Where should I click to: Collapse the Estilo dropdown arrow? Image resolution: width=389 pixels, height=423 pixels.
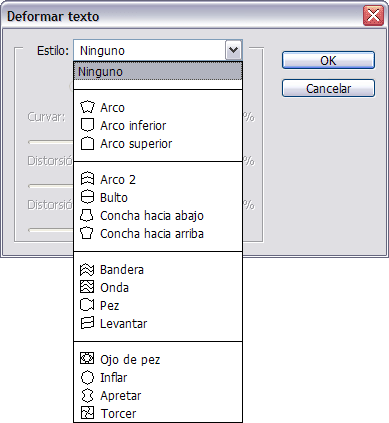pyautogui.click(x=233, y=50)
